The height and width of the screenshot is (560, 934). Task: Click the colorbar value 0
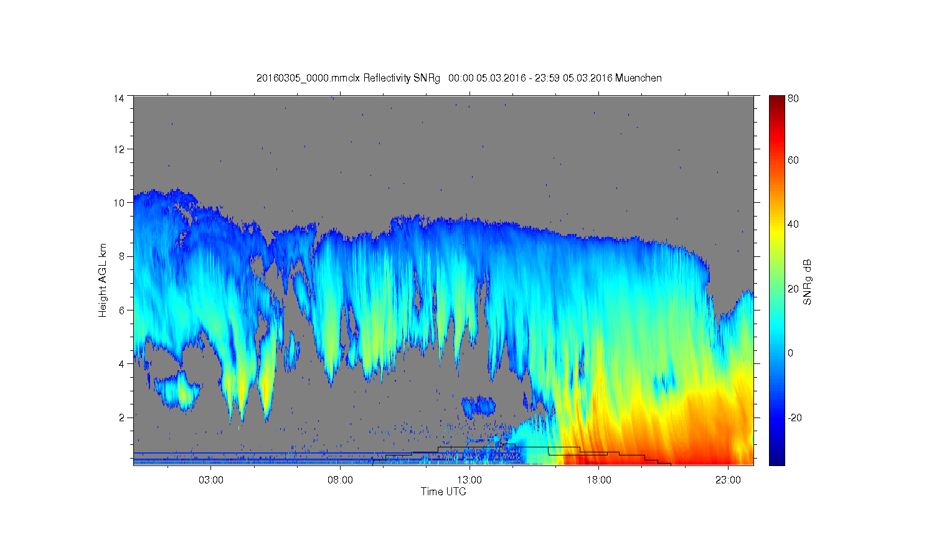click(x=791, y=353)
